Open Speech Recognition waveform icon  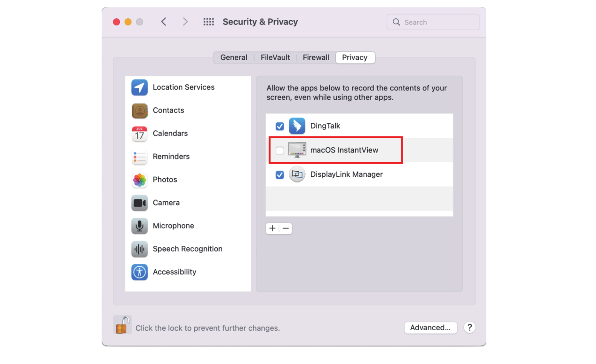[140, 249]
